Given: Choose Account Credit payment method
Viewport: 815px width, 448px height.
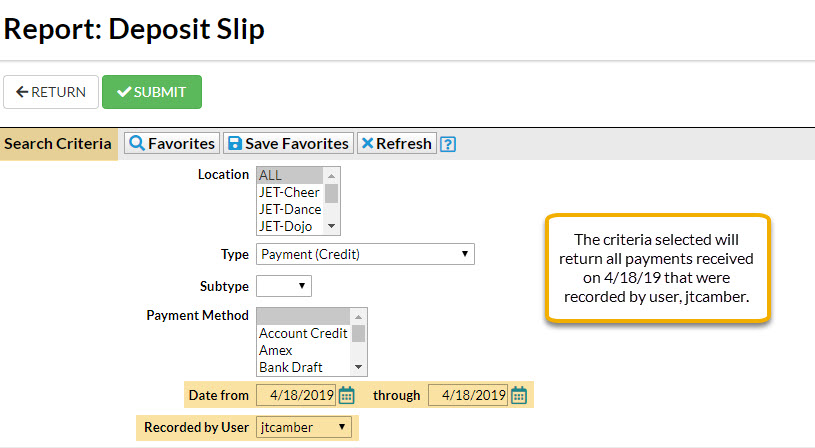Looking at the screenshot, I should click(x=304, y=333).
